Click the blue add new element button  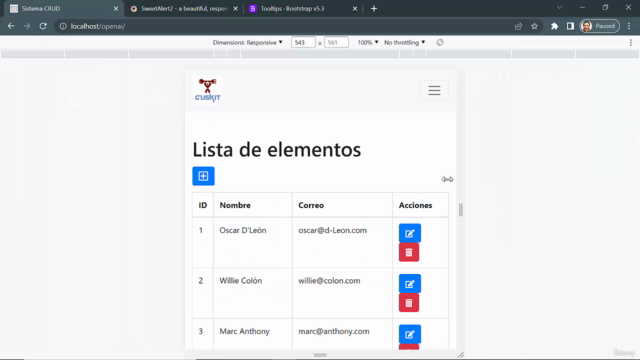(203, 176)
